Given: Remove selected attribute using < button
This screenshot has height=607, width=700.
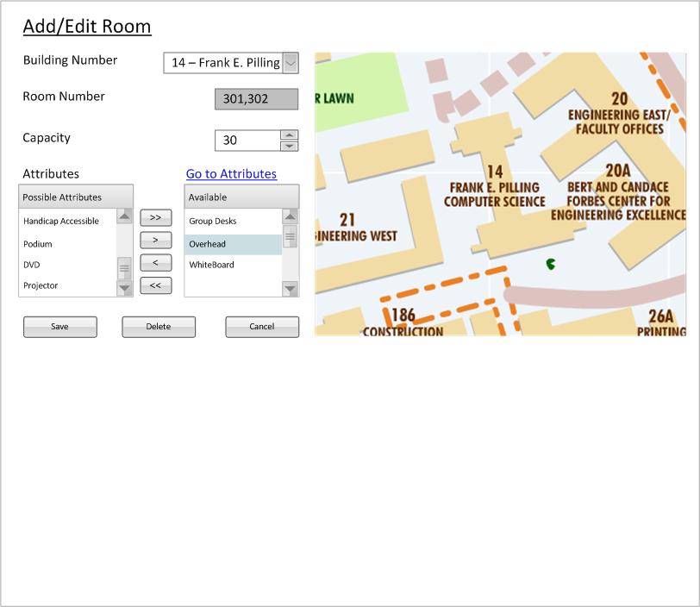Looking at the screenshot, I should (x=155, y=263).
